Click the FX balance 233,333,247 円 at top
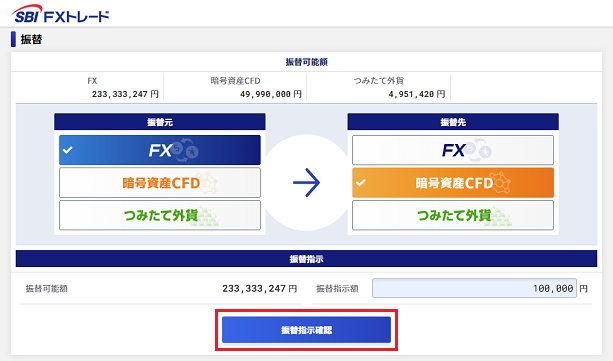613x361 pixels. click(x=125, y=94)
